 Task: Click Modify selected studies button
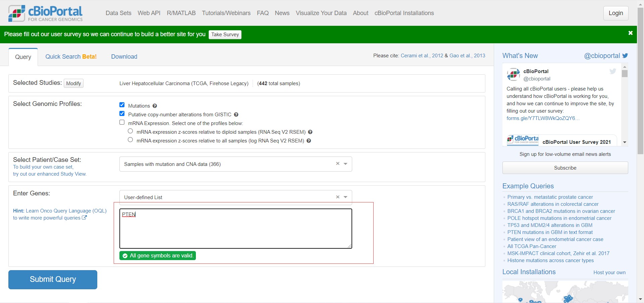click(x=73, y=83)
